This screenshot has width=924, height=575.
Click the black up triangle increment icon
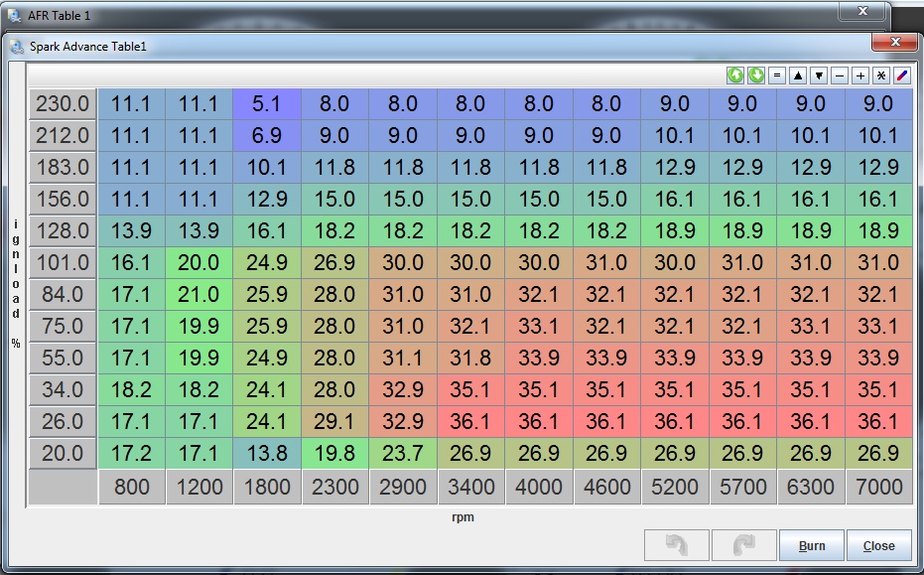(798, 75)
